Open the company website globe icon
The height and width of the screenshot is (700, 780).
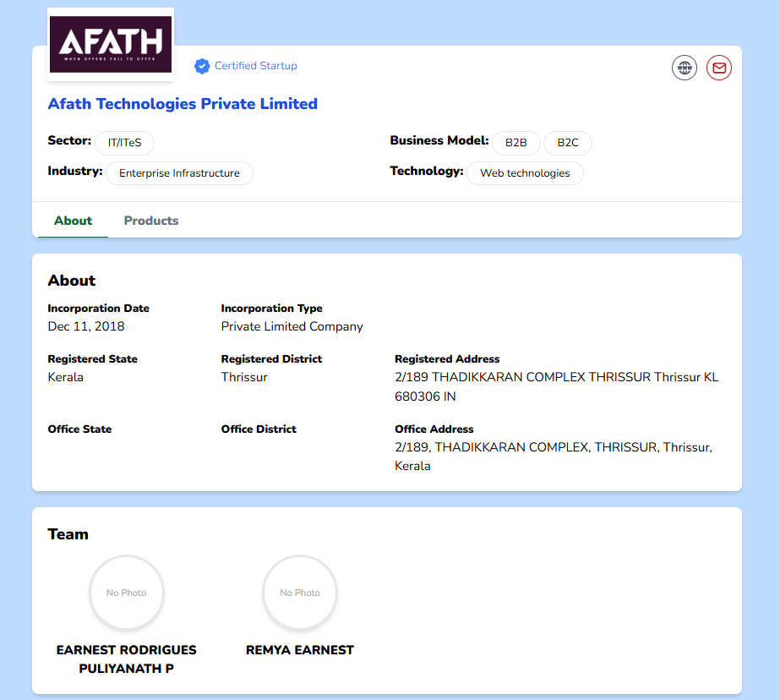click(x=685, y=68)
